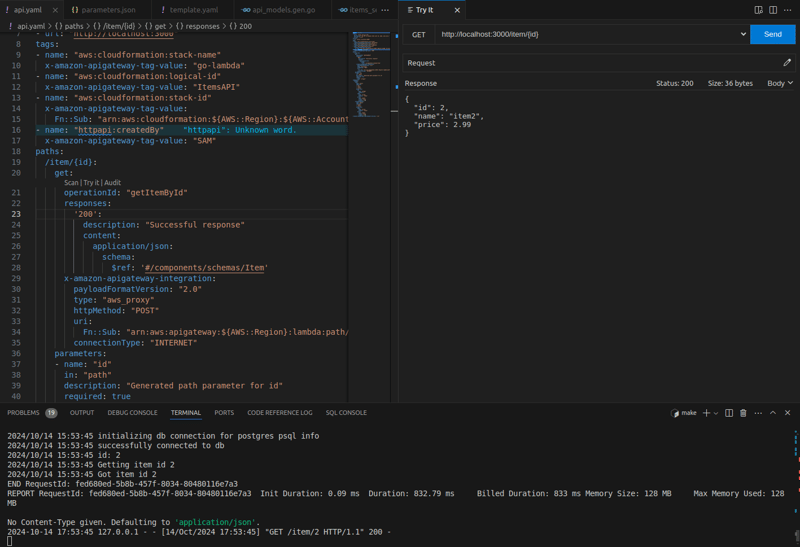Open the Problems panel tab
The height and width of the screenshot is (547, 800).
(23, 413)
